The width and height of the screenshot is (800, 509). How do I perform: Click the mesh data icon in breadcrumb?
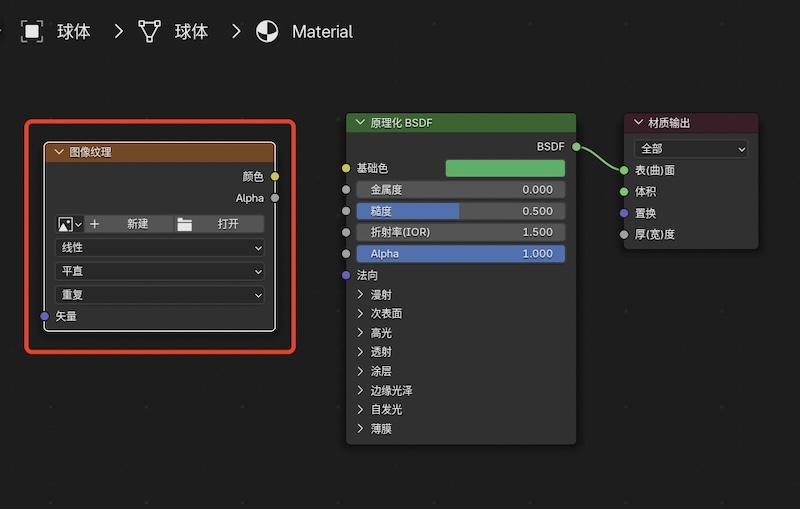(149, 32)
